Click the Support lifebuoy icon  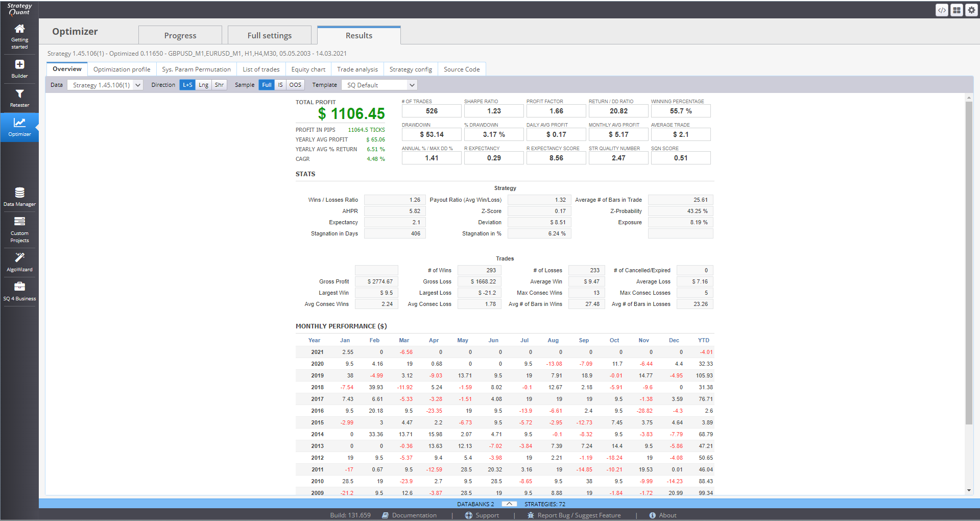pyautogui.click(x=468, y=515)
